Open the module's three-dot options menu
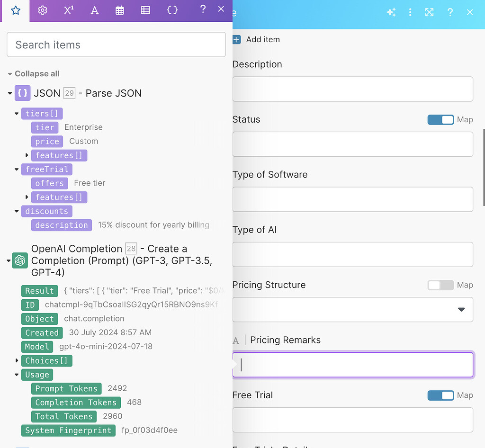 point(410,13)
